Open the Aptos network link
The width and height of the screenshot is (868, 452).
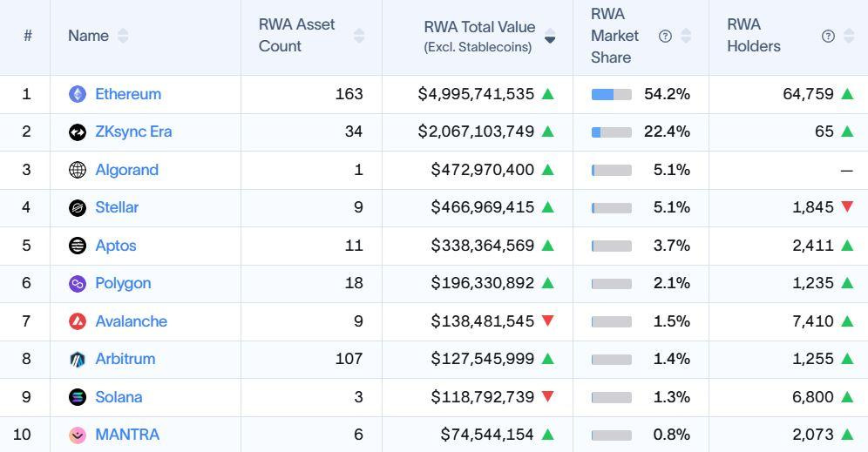tap(116, 246)
